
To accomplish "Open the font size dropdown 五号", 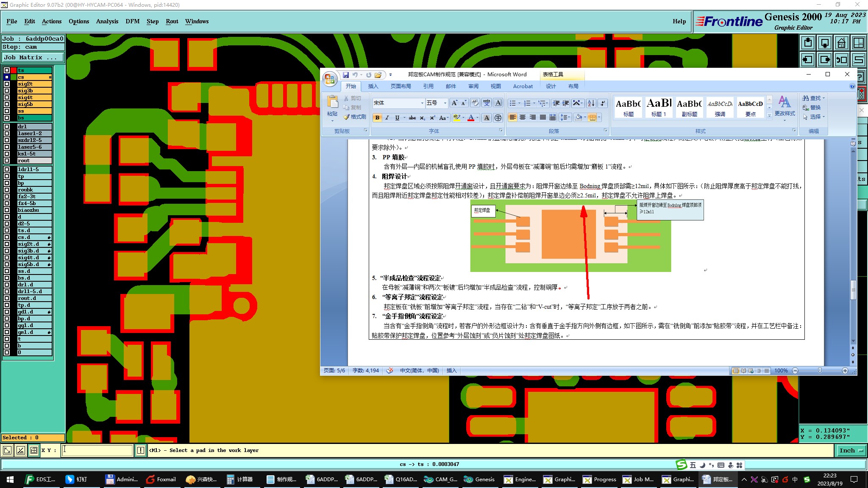I will pyautogui.click(x=445, y=103).
